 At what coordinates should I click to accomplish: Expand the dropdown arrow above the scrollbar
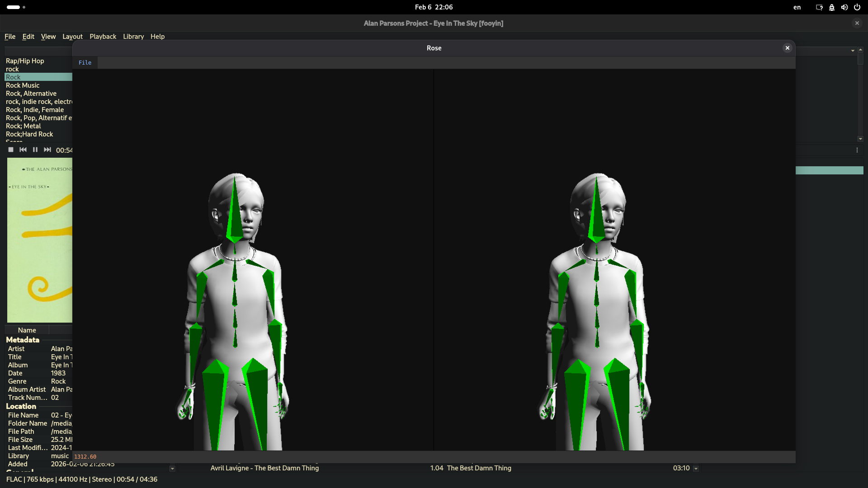click(x=853, y=51)
